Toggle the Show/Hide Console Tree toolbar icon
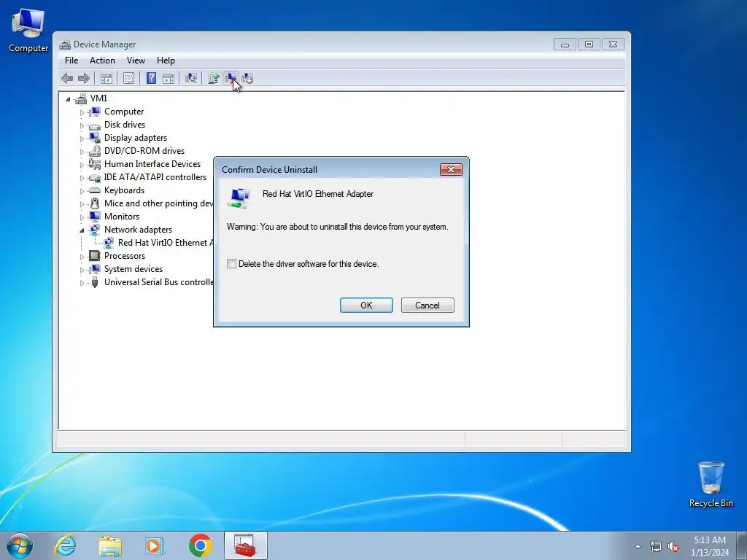 click(x=107, y=79)
